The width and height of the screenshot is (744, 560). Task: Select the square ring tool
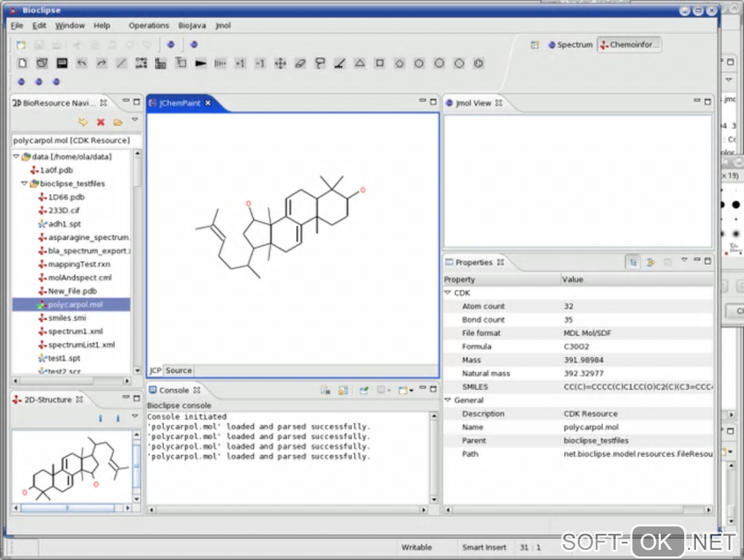(x=379, y=63)
